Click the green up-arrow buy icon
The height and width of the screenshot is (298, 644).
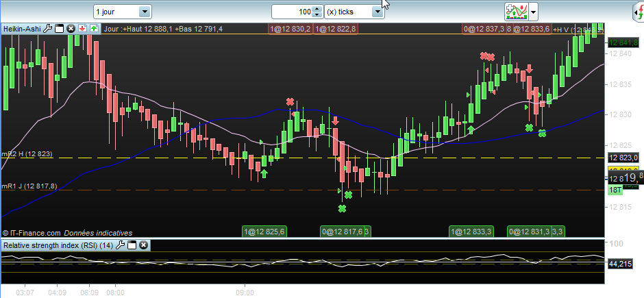[94, 28]
